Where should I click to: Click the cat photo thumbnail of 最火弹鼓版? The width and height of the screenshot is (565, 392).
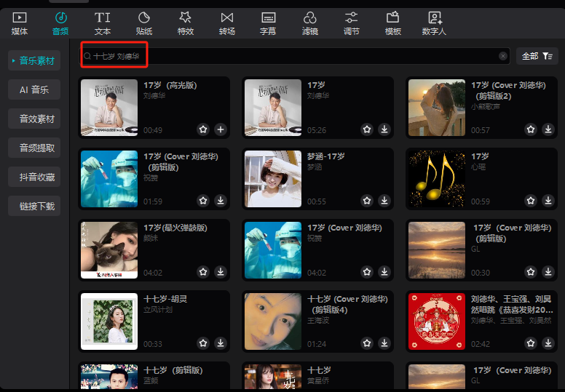(x=109, y=250)
